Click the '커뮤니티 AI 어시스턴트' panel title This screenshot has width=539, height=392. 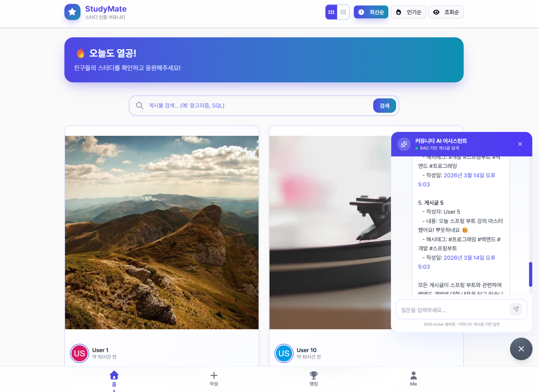tap(441, 141)
